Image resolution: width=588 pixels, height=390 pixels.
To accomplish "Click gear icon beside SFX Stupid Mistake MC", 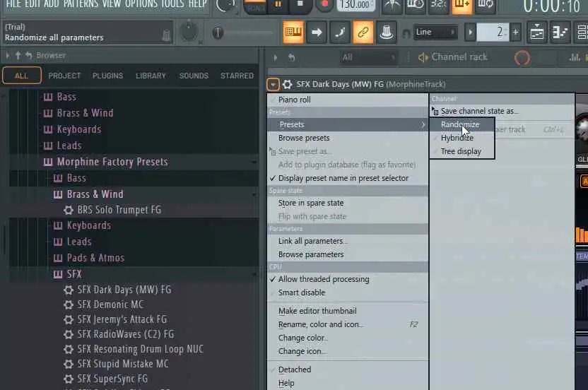I will tap(69, 364).
